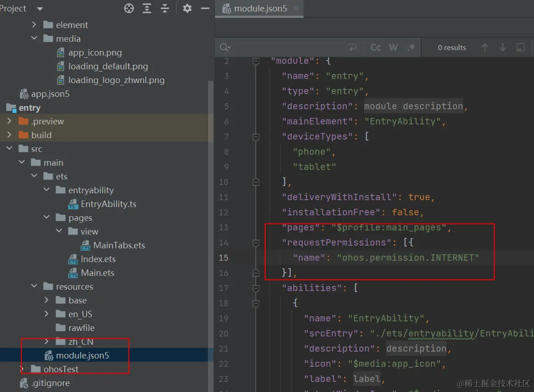
Task: Go to next search occurrence arrow
Action: [503, 47]
